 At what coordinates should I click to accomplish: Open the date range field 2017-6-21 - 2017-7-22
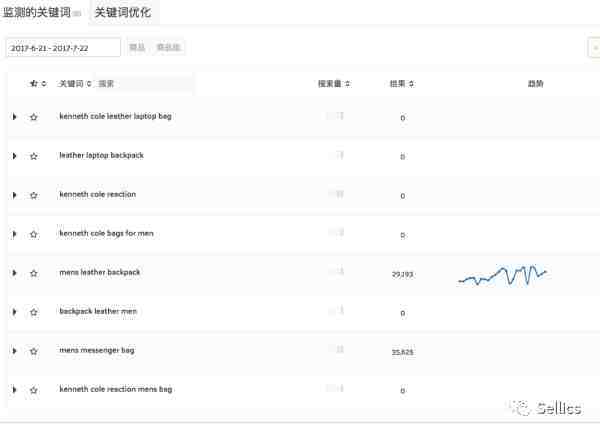click(63, 48)
